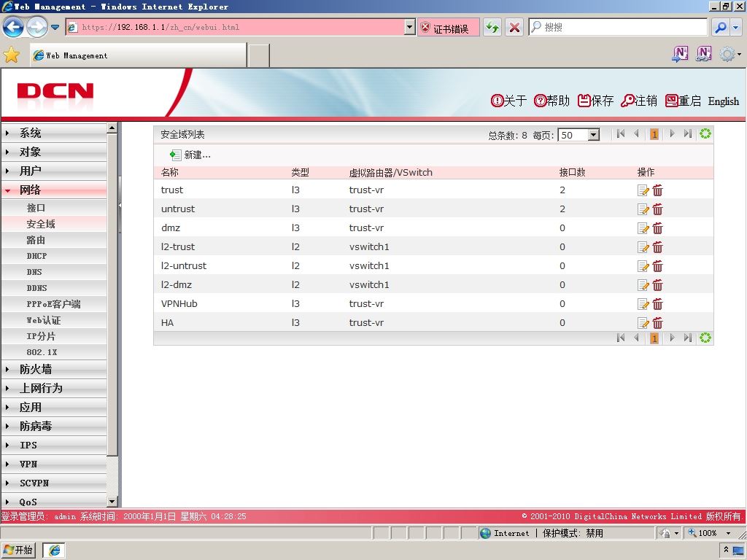Image resolution: width=747 pixels, height=560 pixels.
Task: Edit the VPNHub zone entry
Action: point(643,304)
